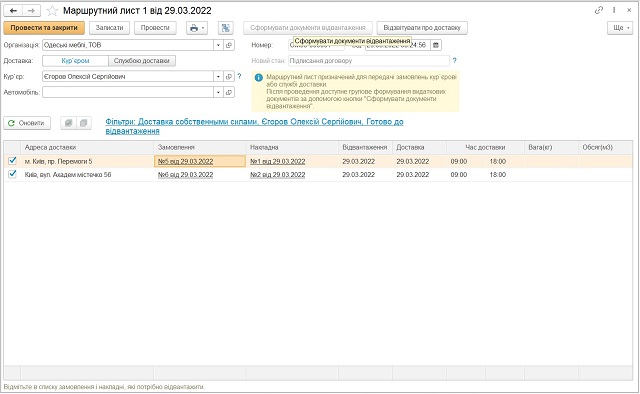The image size is (640, 394).
Task: Uncheck all rows with the deselect-all icon
Action: click(84, 123)
